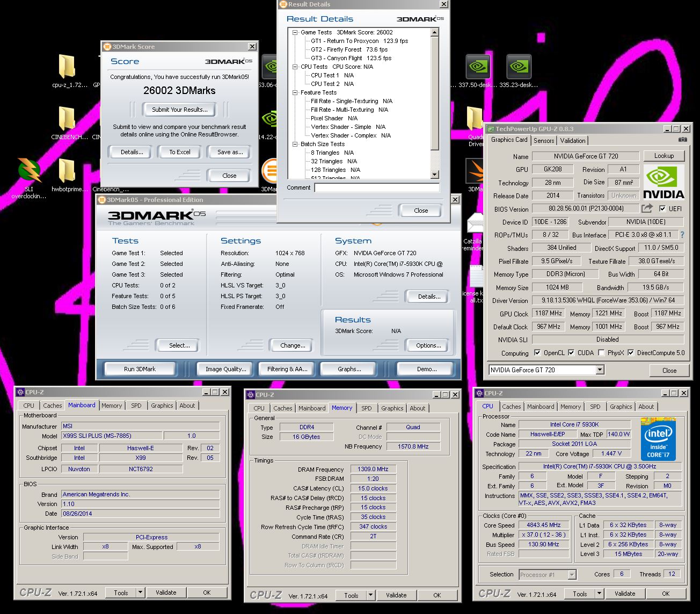700x614 pixels.
Task: Click the CPU-Z Mainboard window title icon
Action: [21, 392]
